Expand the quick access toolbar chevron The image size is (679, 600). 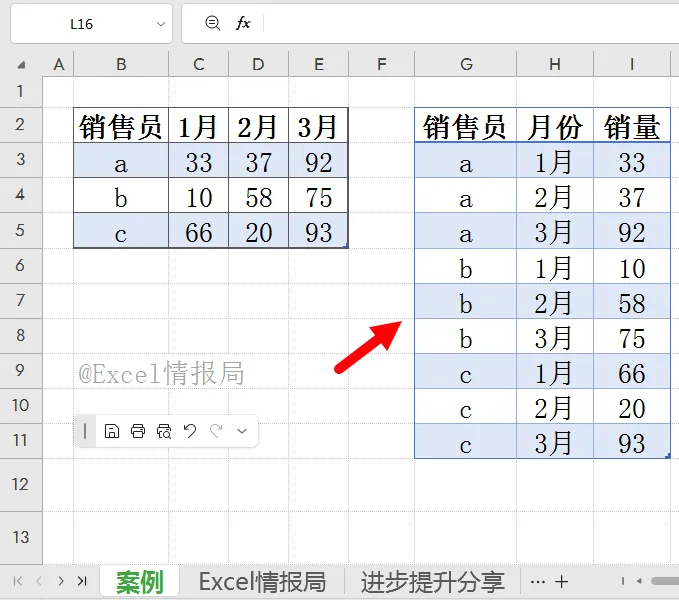242,431
